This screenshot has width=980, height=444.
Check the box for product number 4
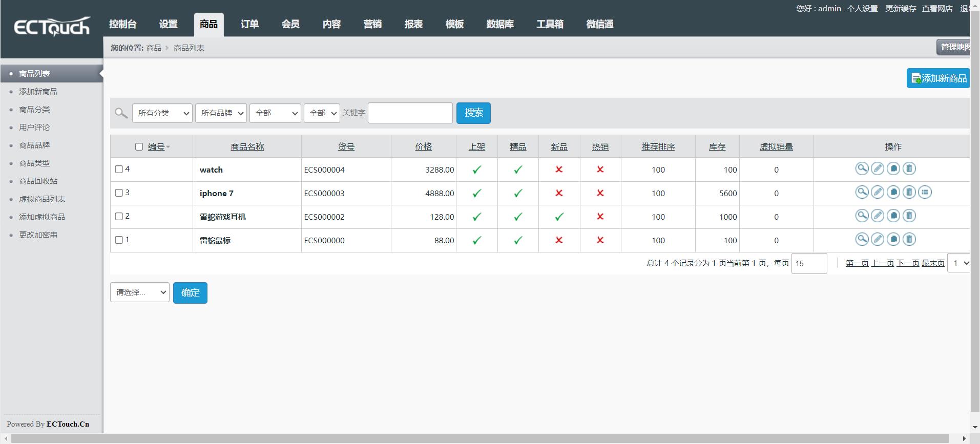tap(119, 170)
